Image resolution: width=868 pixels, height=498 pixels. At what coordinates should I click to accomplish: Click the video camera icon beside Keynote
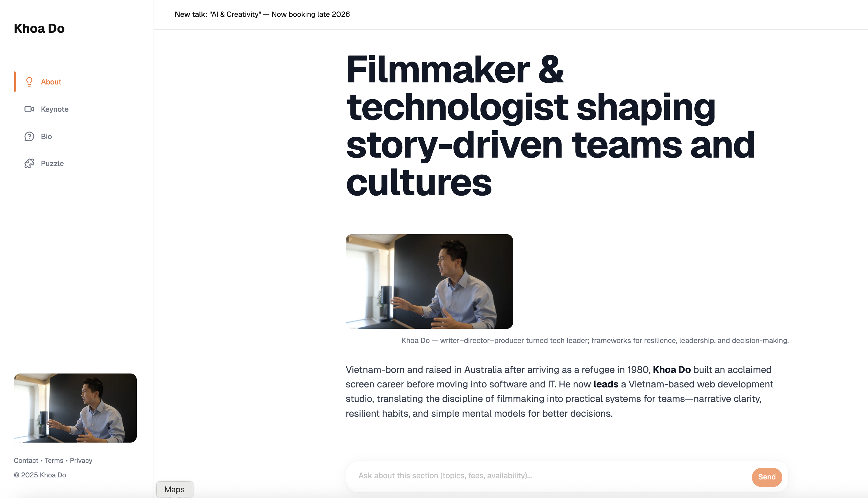click(29, 109)
